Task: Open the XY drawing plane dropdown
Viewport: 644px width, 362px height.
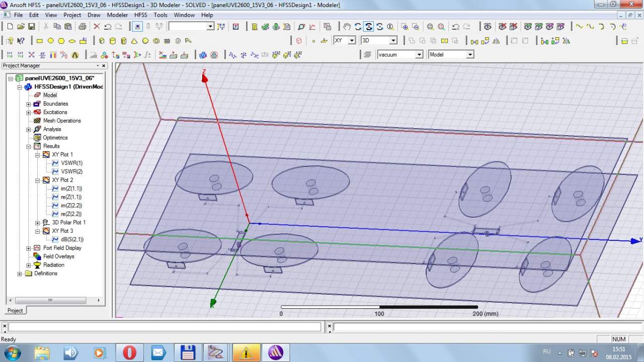Action: click(x=352, y=41)
